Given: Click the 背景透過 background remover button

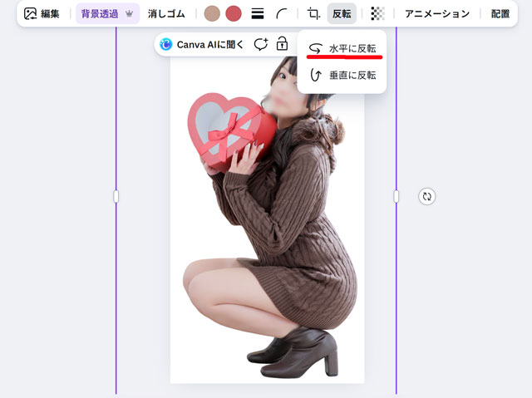Looking at the screenshot, I should (107, 14).
